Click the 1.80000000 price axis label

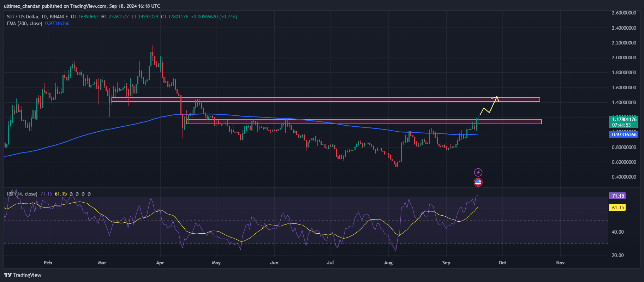coord(624,72)
